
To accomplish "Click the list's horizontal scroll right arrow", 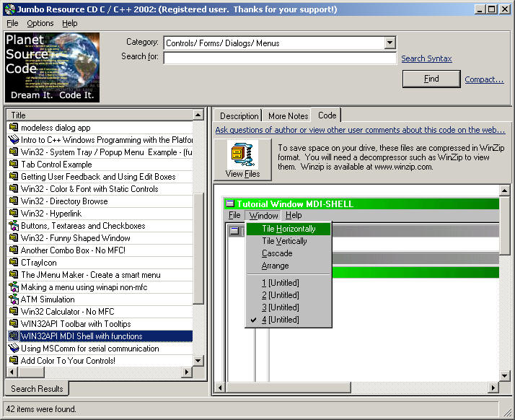I will pos(187,372).
